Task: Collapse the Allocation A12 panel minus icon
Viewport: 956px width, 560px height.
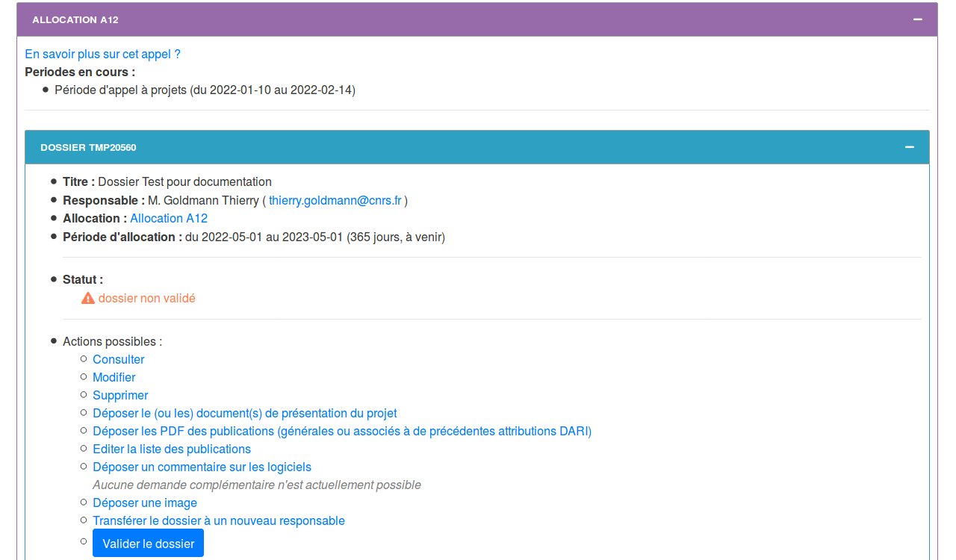Action: (917, 20)
